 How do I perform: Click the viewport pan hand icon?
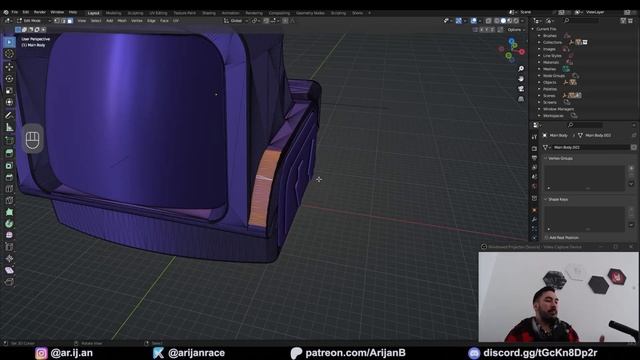521,78
